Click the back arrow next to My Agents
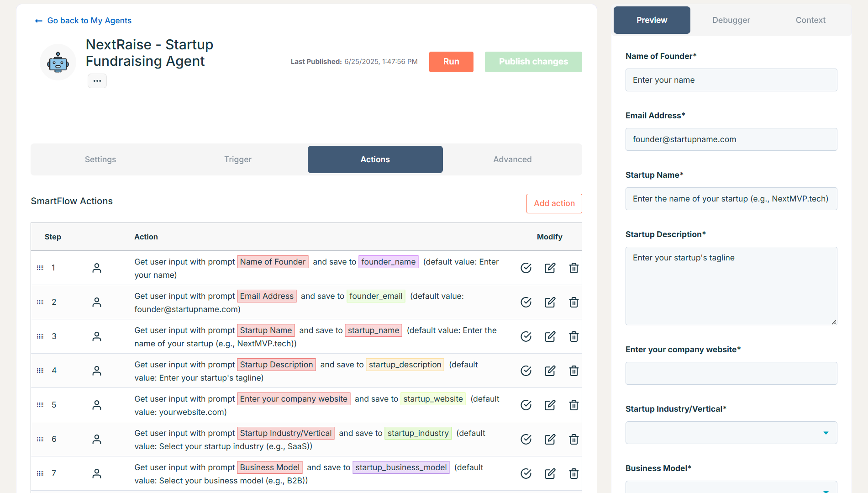 point(39,21)
